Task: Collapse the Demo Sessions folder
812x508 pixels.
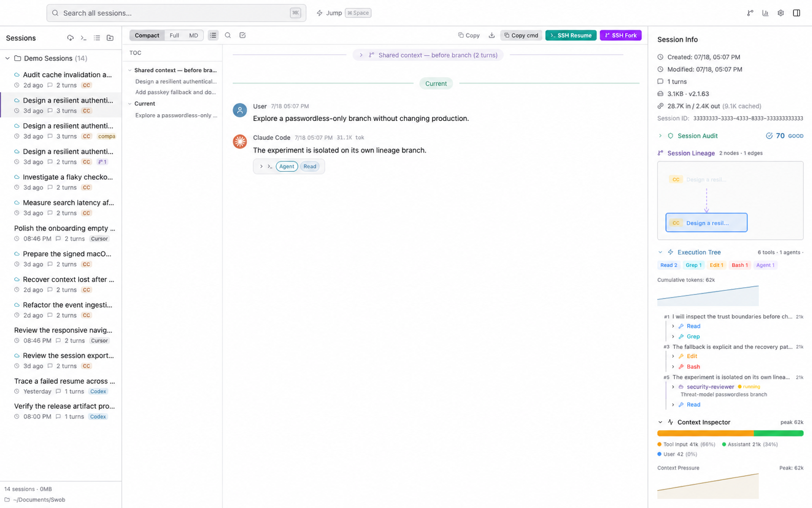Action: 8,58
